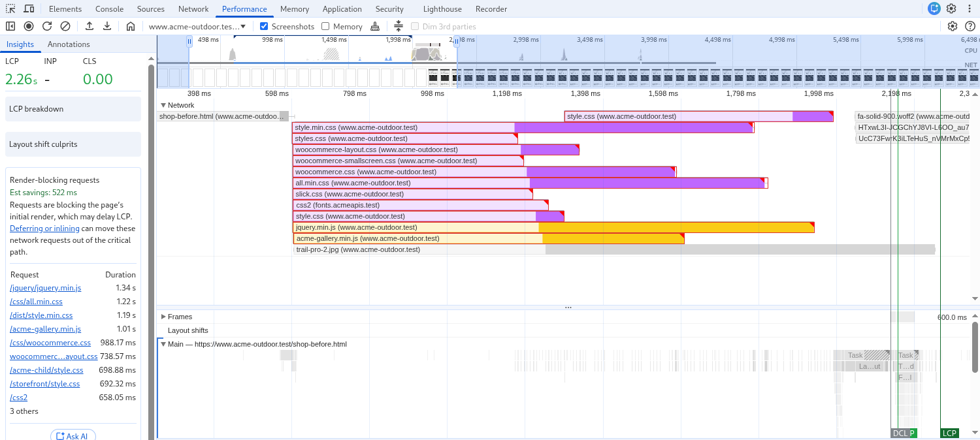
Task: Select the Insights sidebar tab
Action: 20,44
